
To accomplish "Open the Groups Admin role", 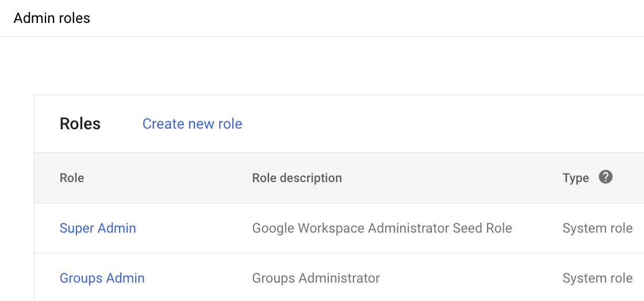I will pos(102,278).
